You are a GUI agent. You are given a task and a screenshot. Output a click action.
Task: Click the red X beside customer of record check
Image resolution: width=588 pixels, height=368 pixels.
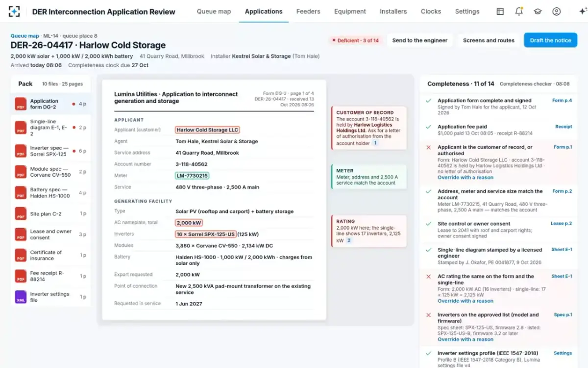click(429, 147)
